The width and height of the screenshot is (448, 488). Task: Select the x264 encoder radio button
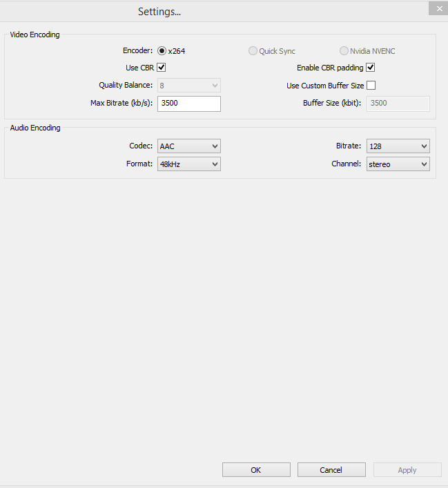coord(162,50)
